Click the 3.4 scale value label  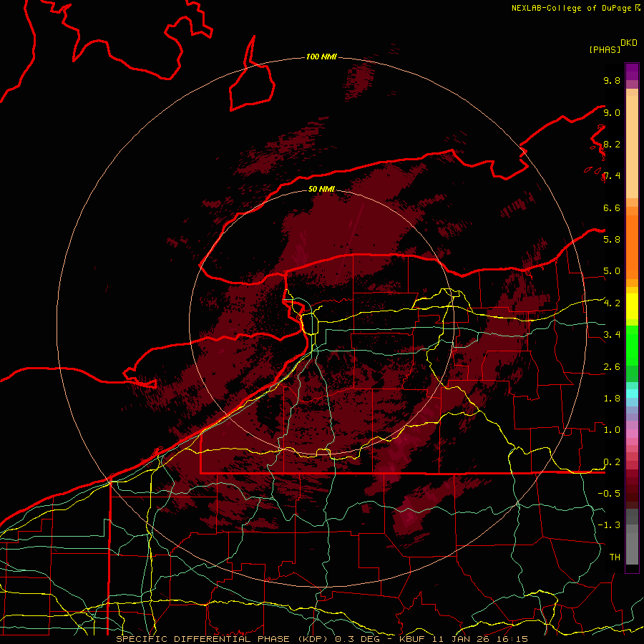[612, 335]
